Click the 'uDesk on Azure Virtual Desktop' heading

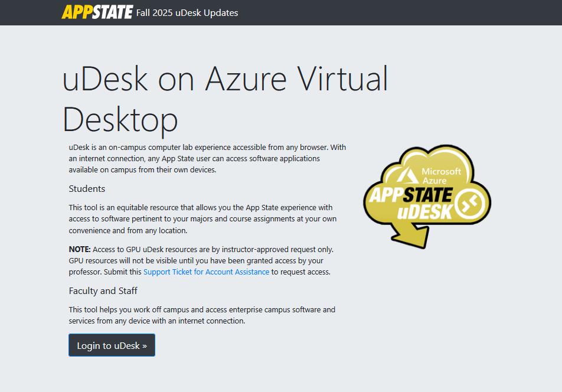click(225, 99)
